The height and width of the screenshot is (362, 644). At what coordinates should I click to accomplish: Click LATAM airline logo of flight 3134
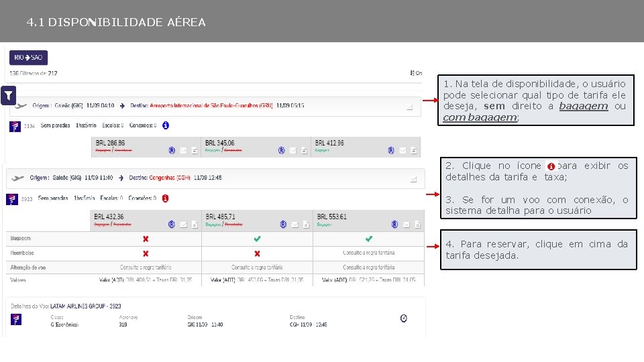pyautogui.click(x=15, y=127)
